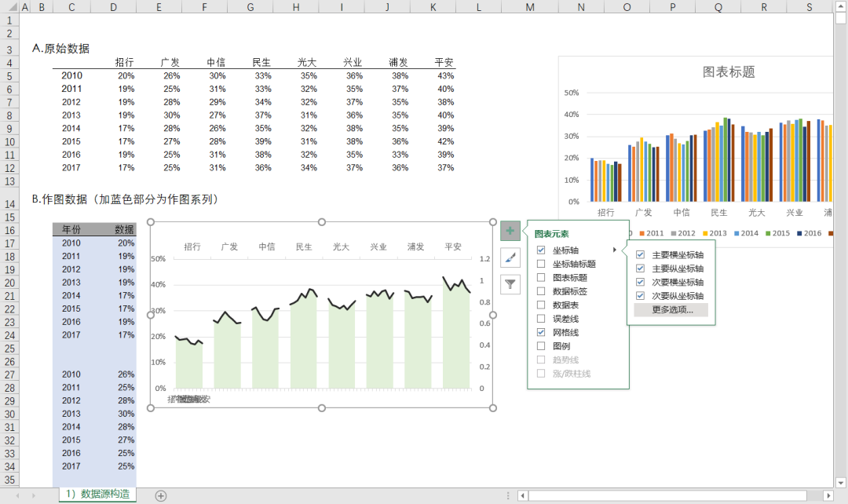
Task: Uncheck 主要纵坐标轴 checkbox
Action: (641, 268)
